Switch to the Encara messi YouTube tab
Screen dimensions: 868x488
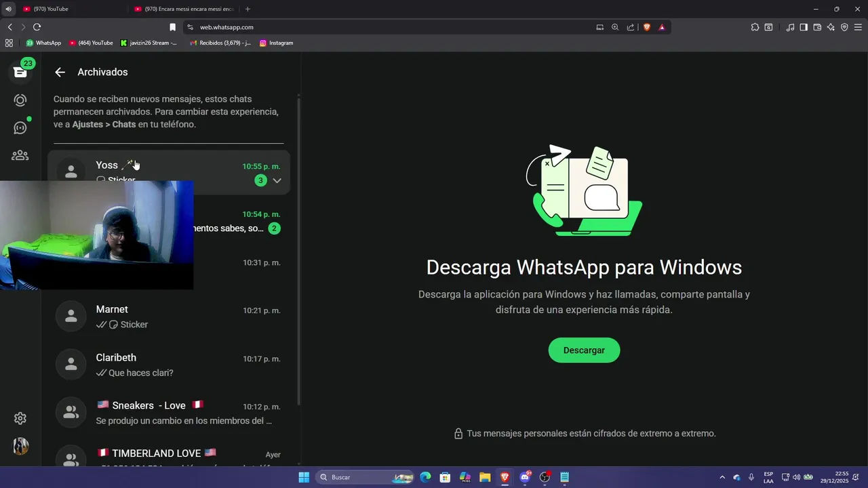pyautogui.click(x=184, y=9)
